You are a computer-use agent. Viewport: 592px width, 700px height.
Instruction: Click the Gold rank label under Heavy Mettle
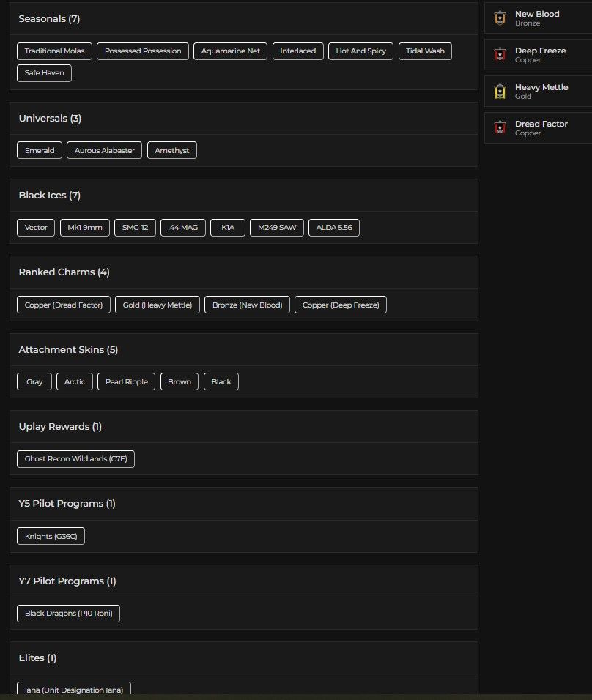click(523, 97)
